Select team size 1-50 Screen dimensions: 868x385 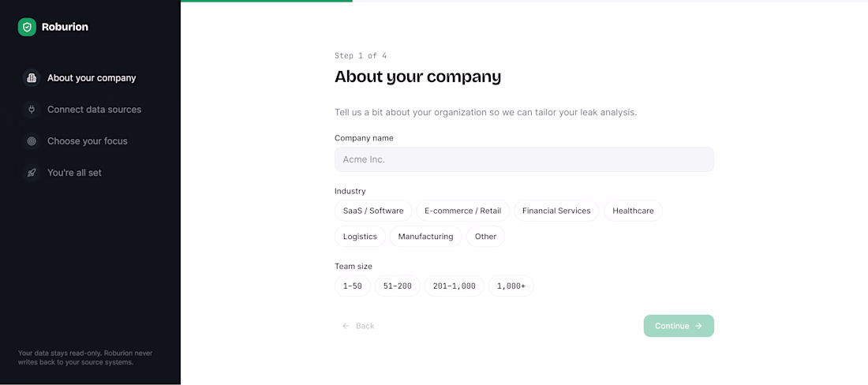click(x=353, y=286)
